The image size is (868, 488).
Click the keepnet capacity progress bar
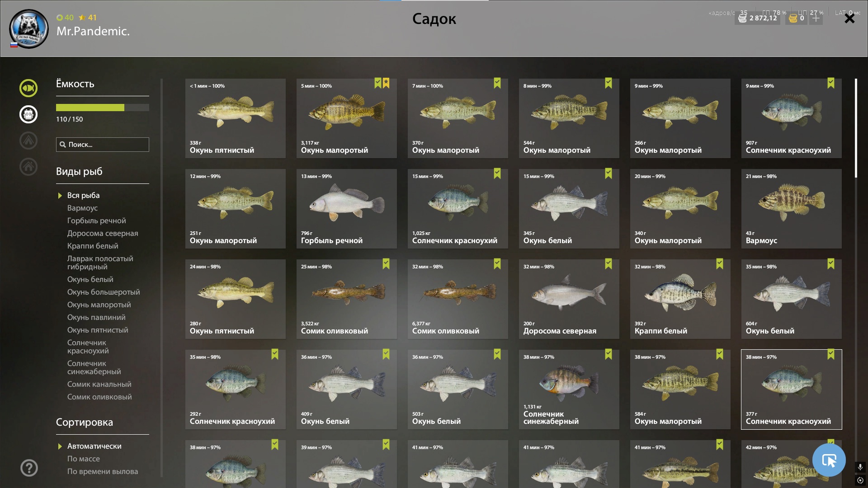click(x=103, y=108)
